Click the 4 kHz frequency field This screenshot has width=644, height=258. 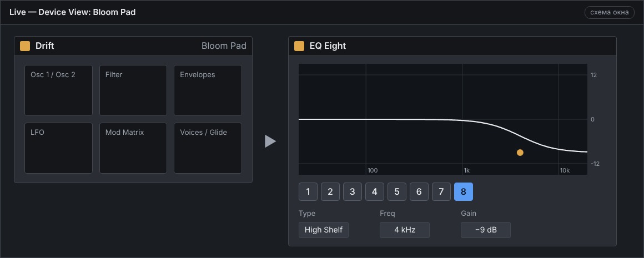pyautogui.click(x=405, y=230)
